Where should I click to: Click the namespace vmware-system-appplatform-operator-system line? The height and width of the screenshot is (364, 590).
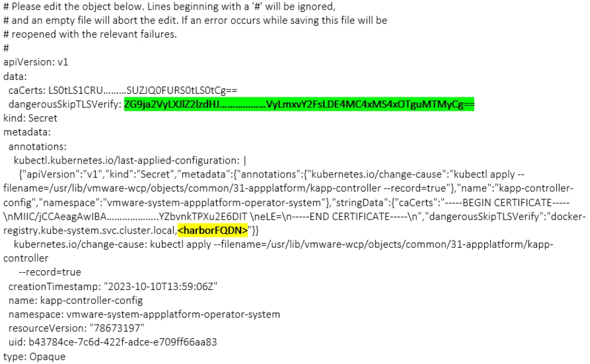point(144,314)
